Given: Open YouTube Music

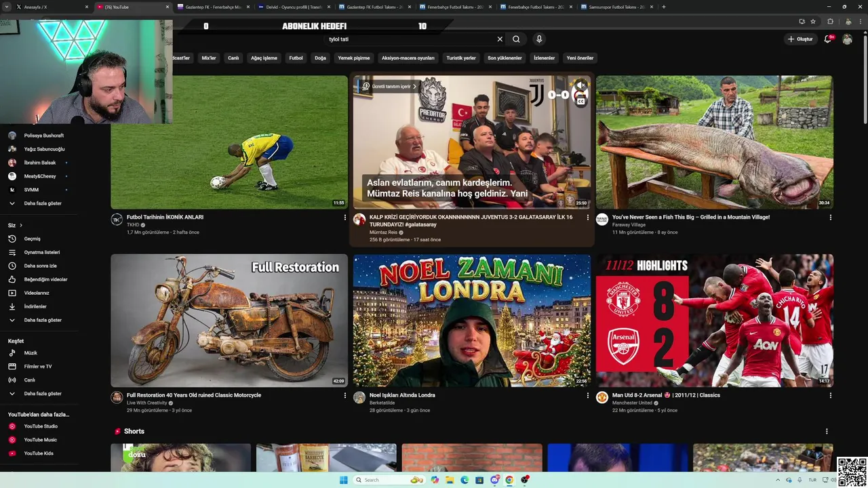Looking at the screenshot, I should pyautogui.click(x=39, y=440).
